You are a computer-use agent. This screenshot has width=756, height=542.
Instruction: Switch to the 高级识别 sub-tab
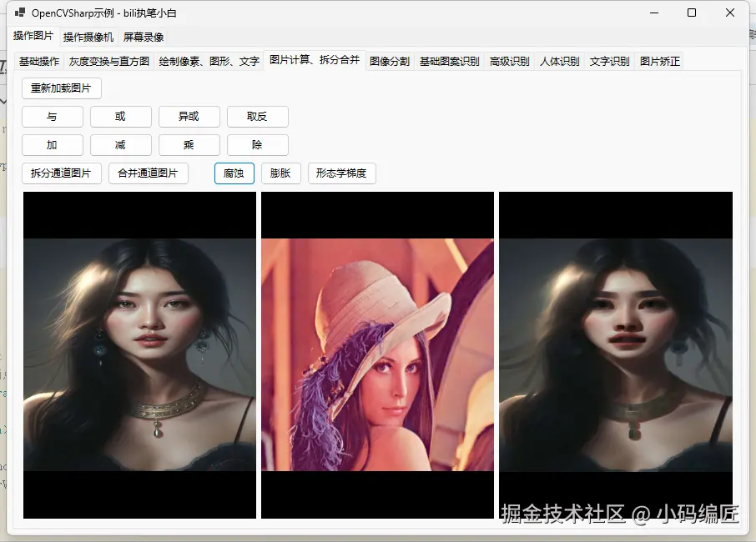point(510,61)
